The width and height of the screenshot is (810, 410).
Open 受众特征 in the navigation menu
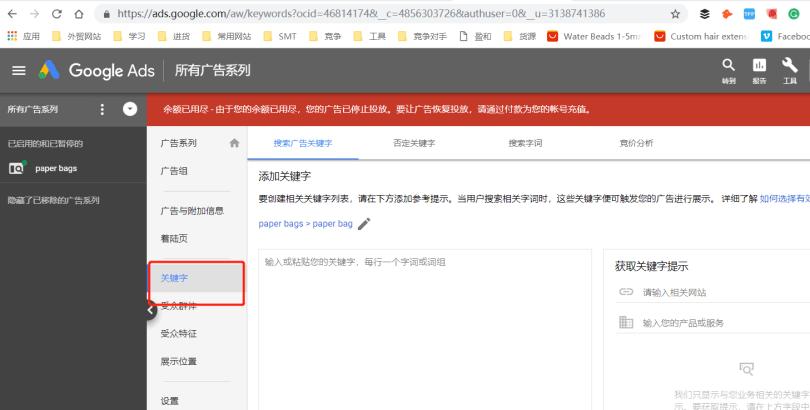tap(178, 334)
